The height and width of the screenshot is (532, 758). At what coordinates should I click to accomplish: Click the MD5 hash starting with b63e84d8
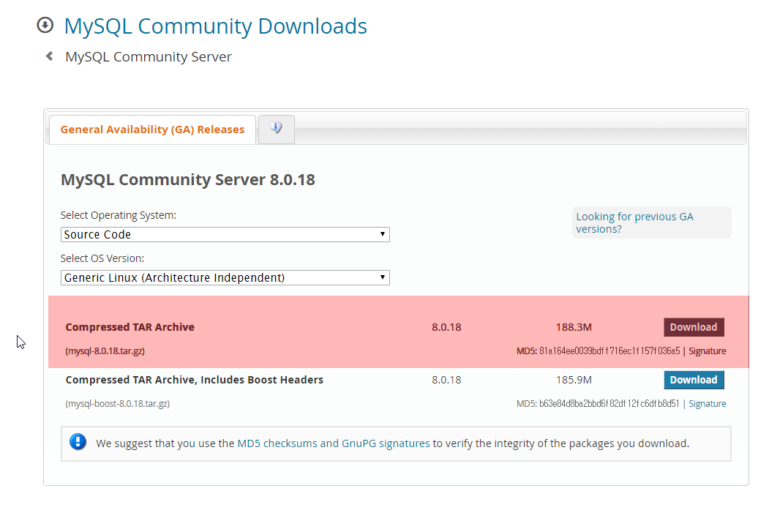(609, 404)
